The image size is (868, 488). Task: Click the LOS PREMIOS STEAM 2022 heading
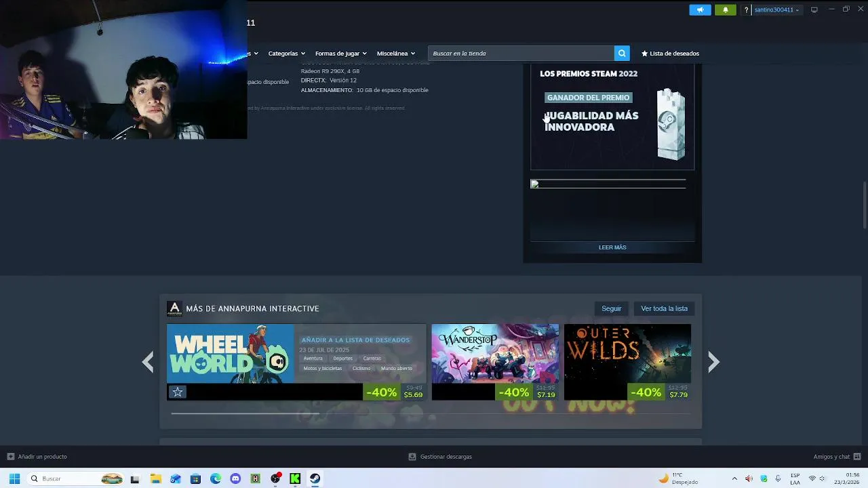[589, 74]
